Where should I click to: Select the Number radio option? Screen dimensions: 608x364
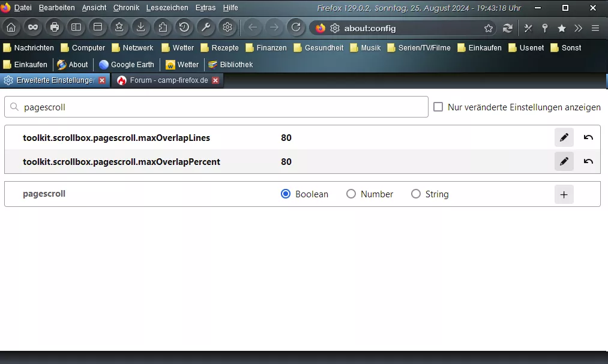[x=351, y=194]
